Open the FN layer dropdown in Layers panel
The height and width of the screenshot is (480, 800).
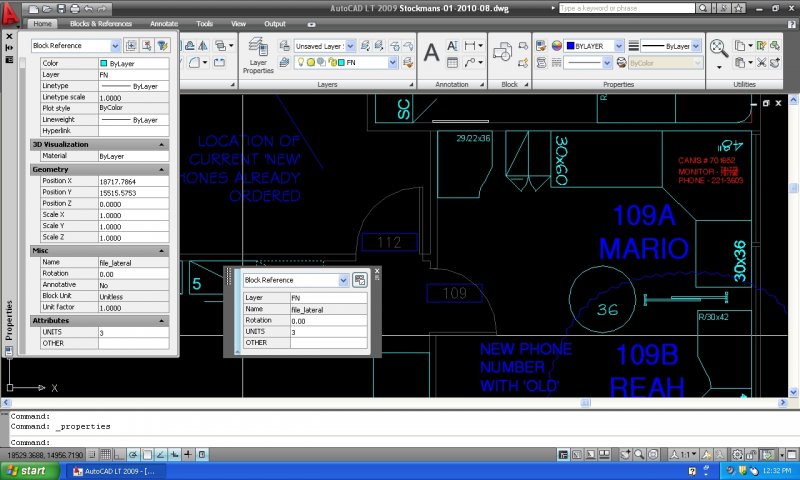tap(392, 62)
